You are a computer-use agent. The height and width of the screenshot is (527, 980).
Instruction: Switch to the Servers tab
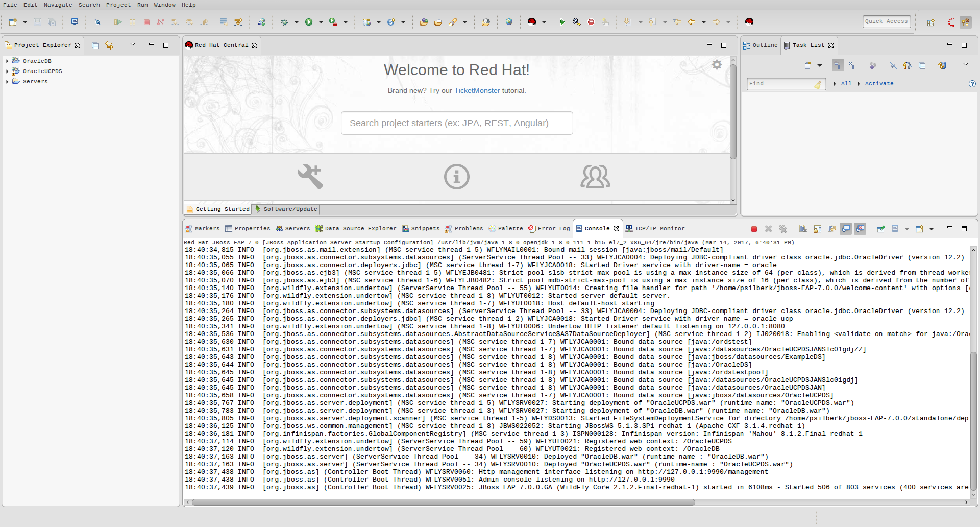293,229
